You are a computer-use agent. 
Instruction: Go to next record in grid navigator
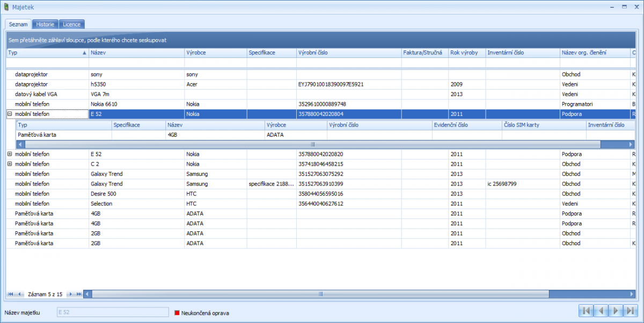pyautogui.click(x=71, y=294)
